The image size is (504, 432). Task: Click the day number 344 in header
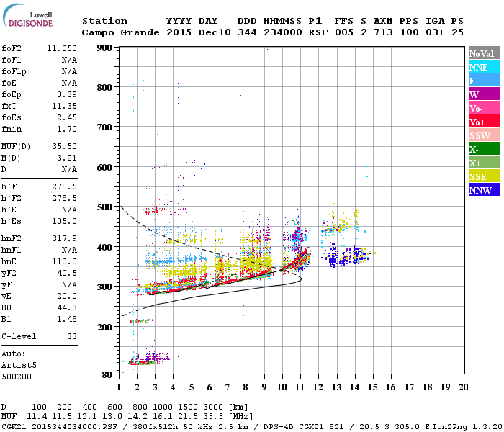247,32
